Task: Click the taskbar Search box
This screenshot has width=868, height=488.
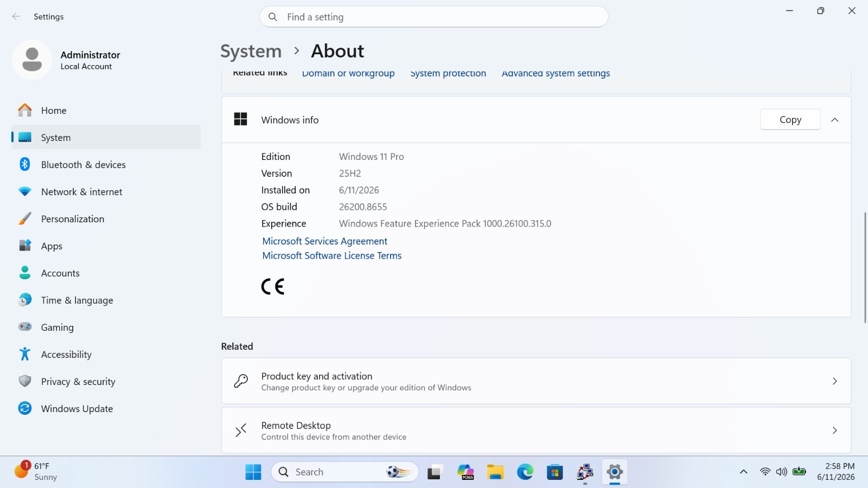Action: 345,472
